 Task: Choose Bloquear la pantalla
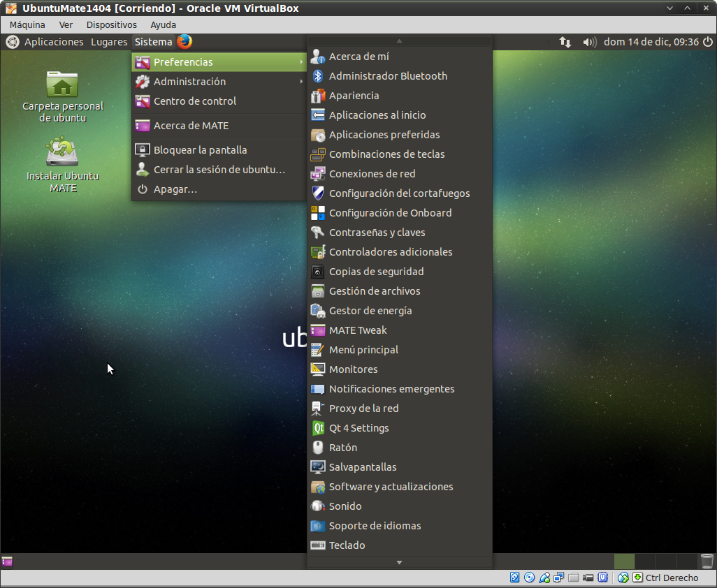tap(200, 150)
